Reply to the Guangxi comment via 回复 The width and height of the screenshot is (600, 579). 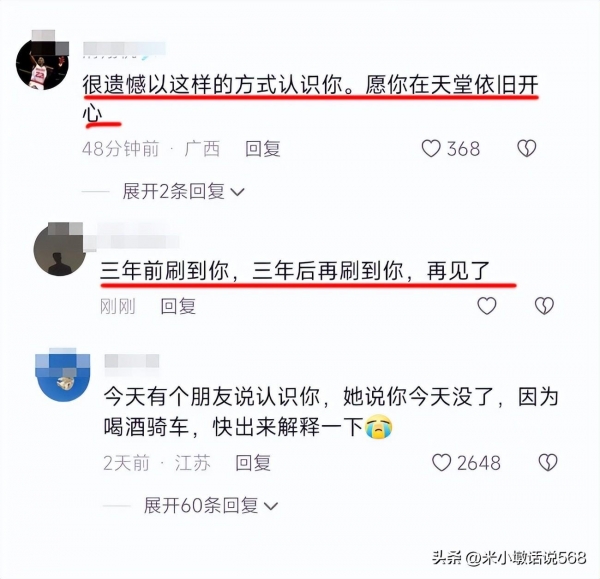263,149
